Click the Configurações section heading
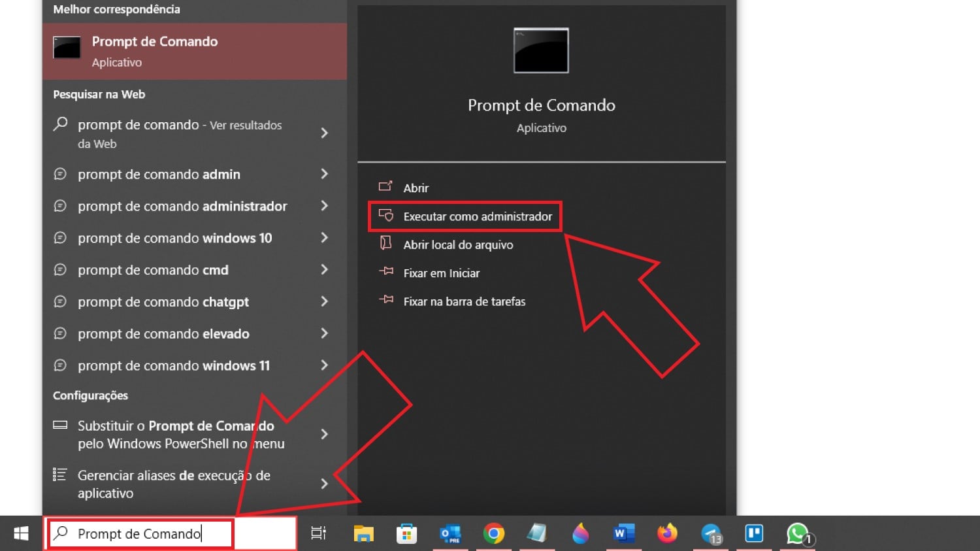Viewport: 980px width, 551px height. coord(90,395)
